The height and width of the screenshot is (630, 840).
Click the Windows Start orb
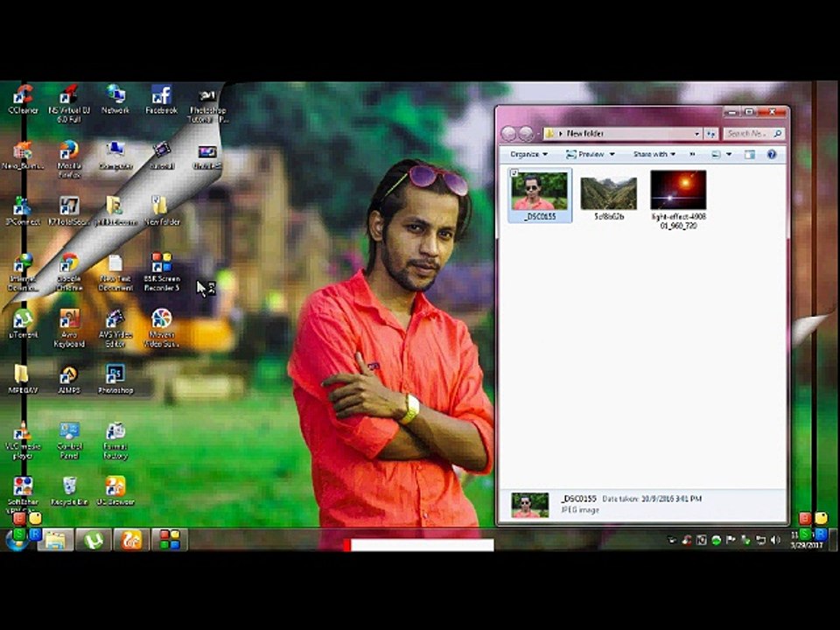tap(17, 539)
